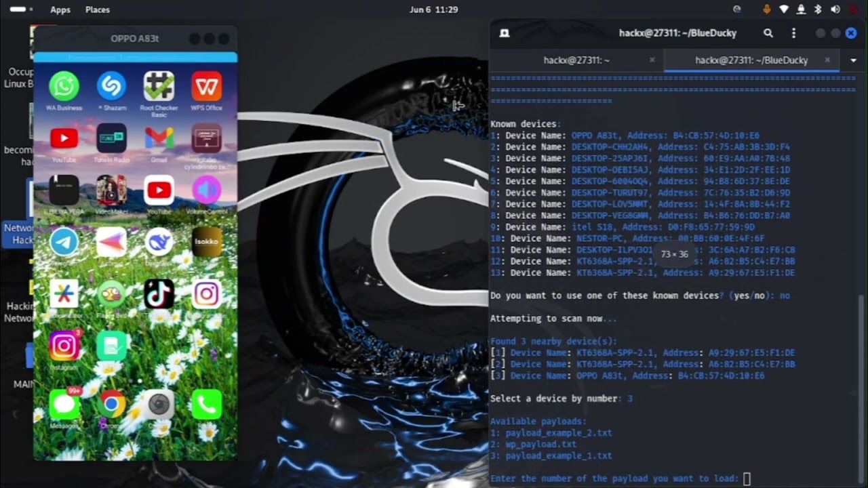The width and height of the screenshot is (868, 488).
Task: Open YouTube app beside VolumeControl
Action: point(159,191)
